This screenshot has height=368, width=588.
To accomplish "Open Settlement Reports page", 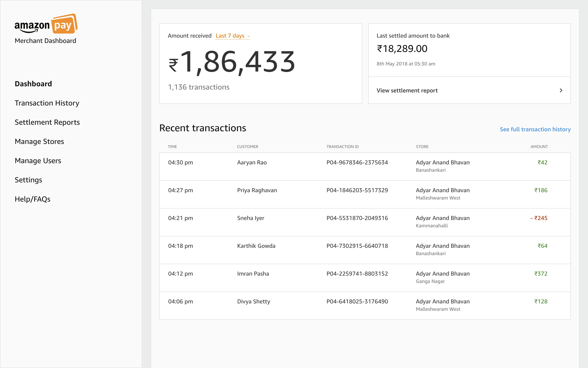I will pyautogui.click(x=47, y=122).
